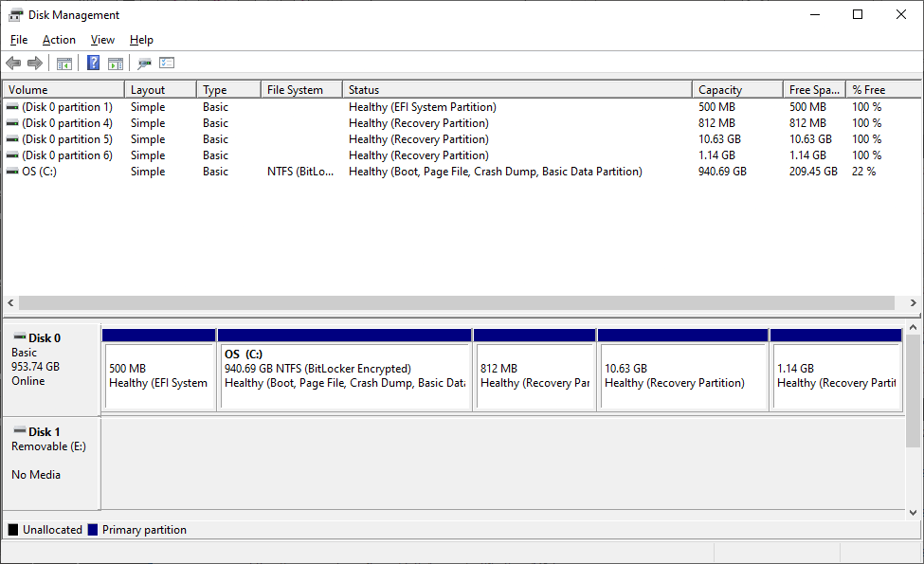The height and width of the screenshot is (564, 924).
Task: Open the Settings checklist toolbar icon
Action: coord(167,63)
